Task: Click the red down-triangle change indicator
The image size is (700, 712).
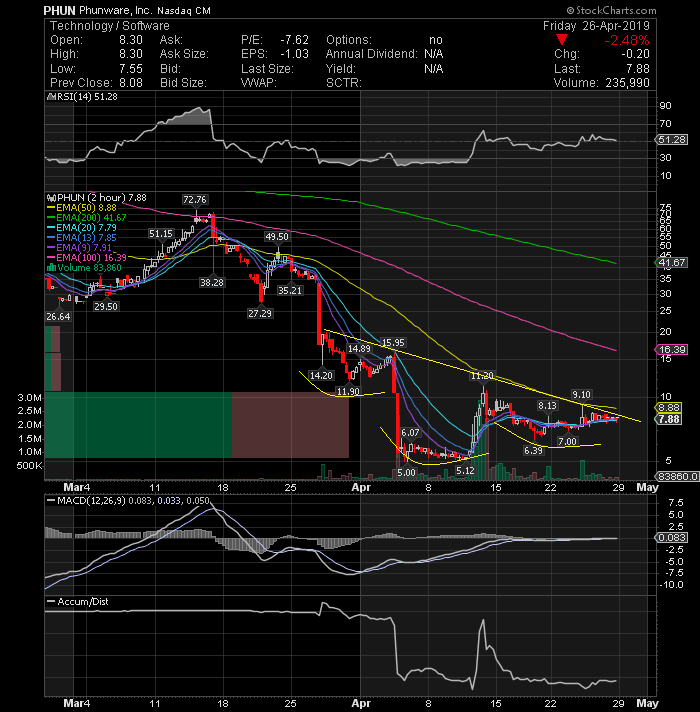Action: click(562, 40)
